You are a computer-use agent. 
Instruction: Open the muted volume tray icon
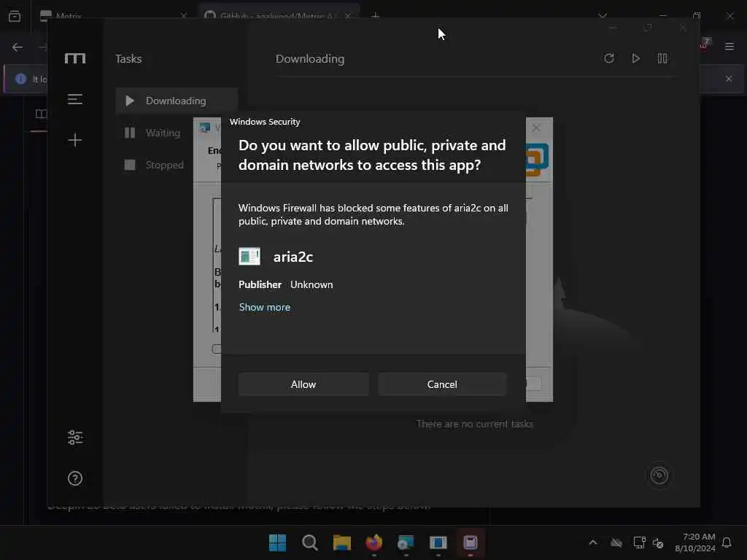658,542
